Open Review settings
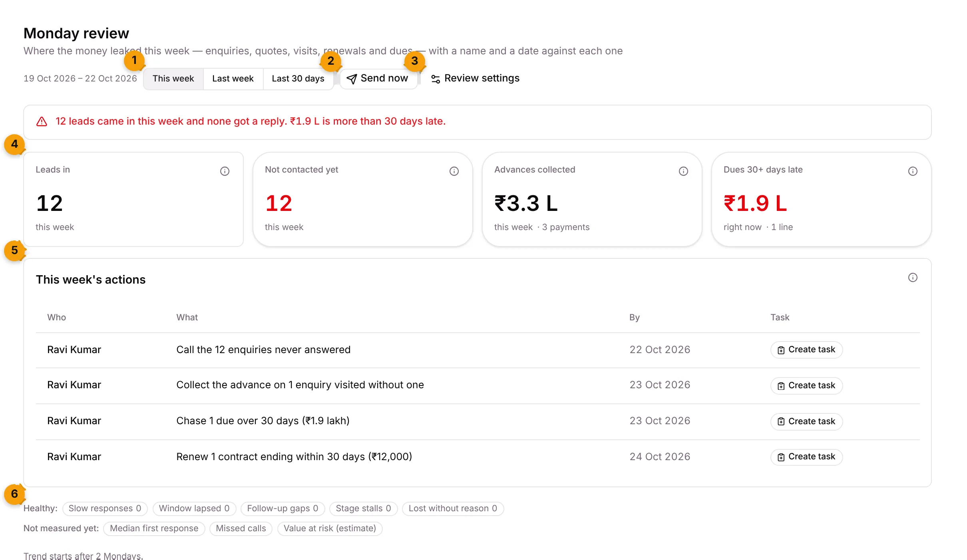The image size is (967, 560). (475, 78)
